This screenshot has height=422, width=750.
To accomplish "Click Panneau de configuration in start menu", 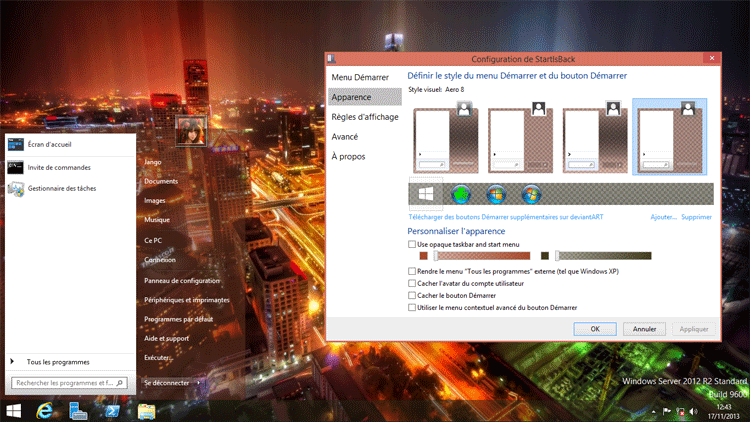I will [x=182, y=281].
